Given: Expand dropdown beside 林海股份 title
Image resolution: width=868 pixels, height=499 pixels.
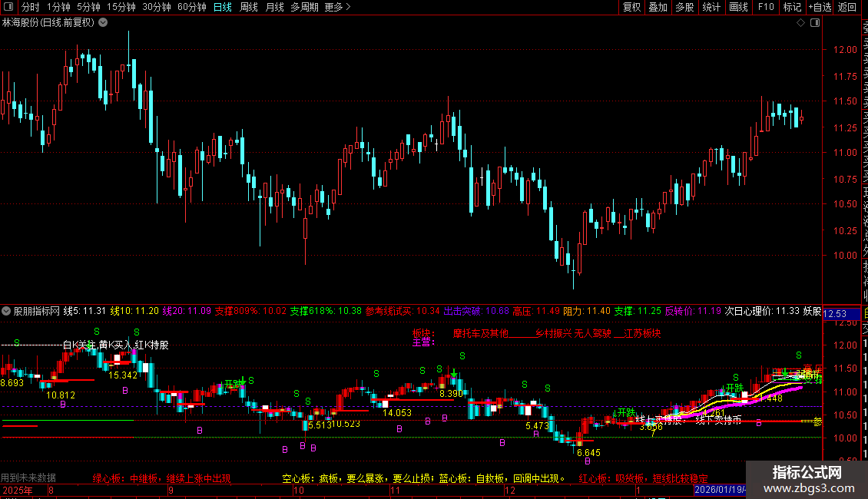Looking at the screenshot, I should click(103, 23).
